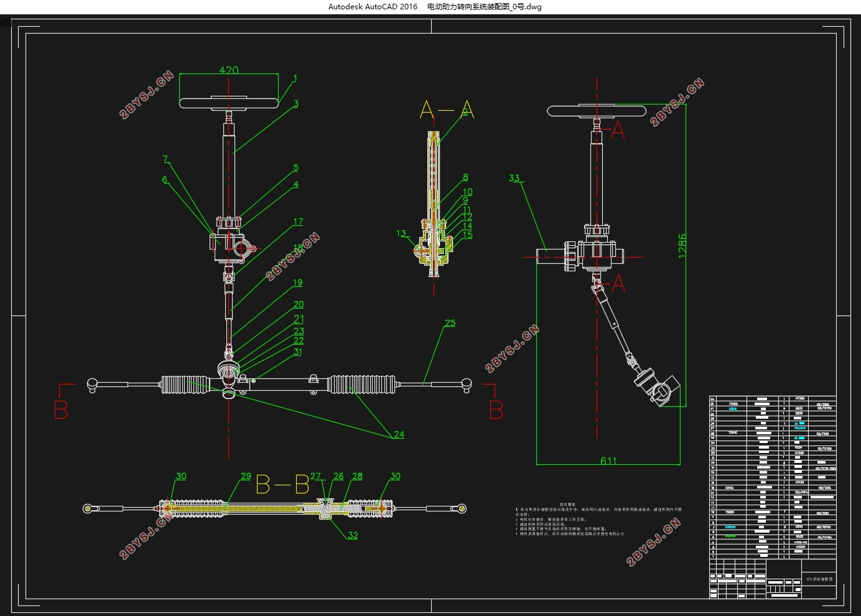Click part callout number 32
The width and height of the screenshot is (861, 616).
tap(353, 535)
